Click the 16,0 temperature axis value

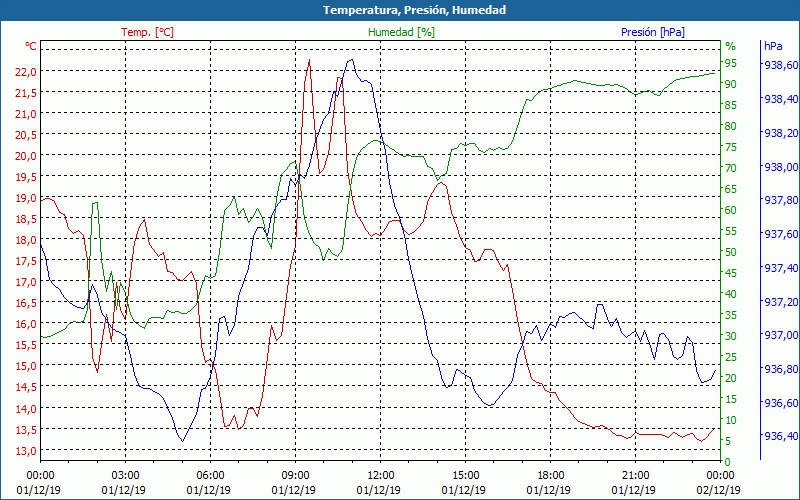click(x=26, y=324)
